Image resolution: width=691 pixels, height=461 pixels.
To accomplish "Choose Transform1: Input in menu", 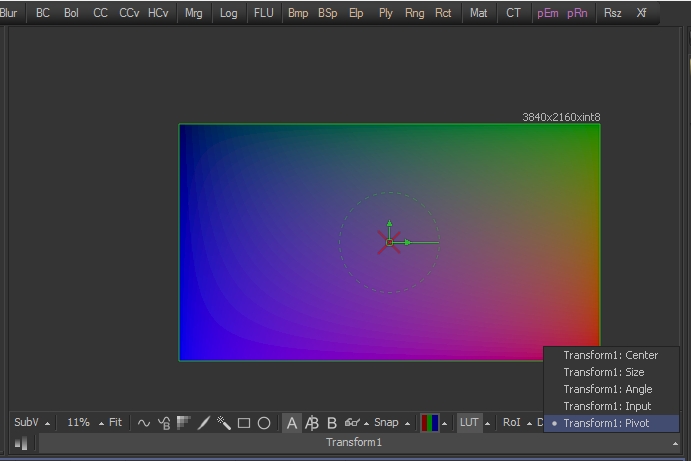I will 611,406.
